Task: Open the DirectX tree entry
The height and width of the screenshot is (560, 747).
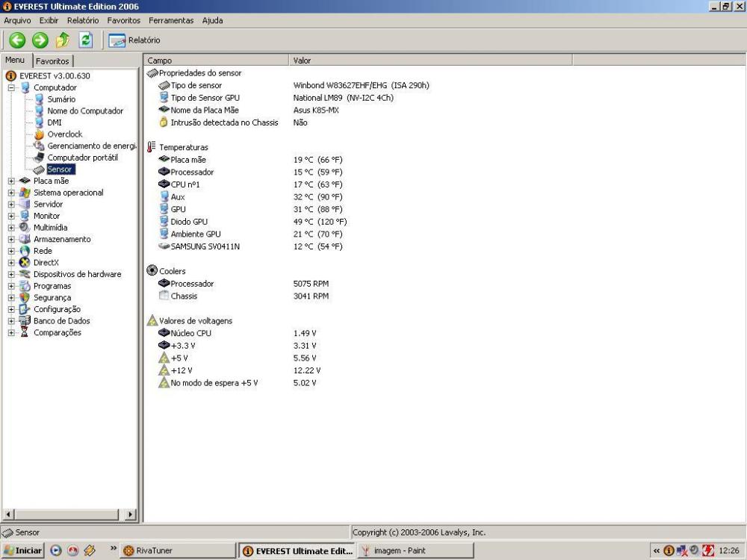Action: click(x=46, y=263)
